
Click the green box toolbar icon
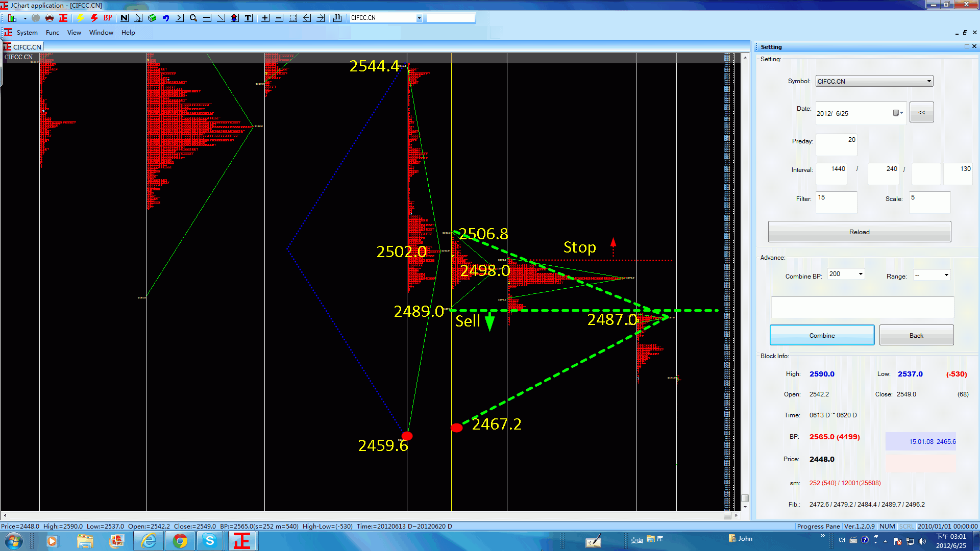[x=152, y=18]
